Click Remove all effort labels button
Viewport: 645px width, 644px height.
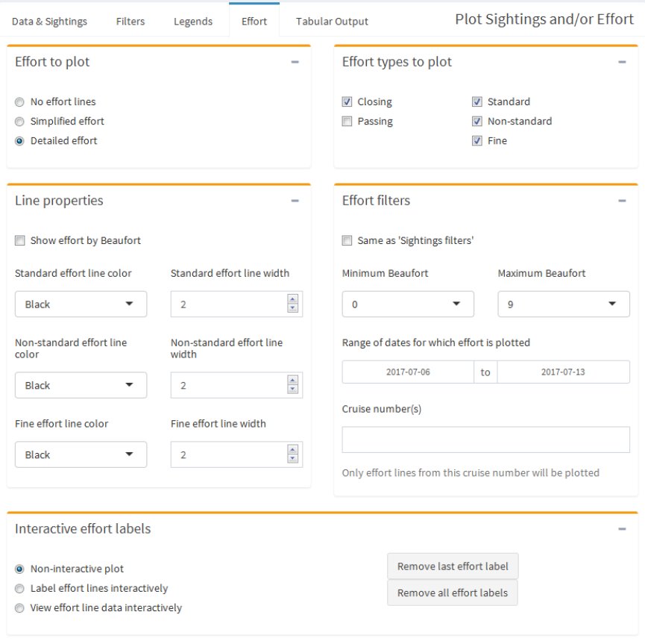pyautogui.click(x=453, y=593)
